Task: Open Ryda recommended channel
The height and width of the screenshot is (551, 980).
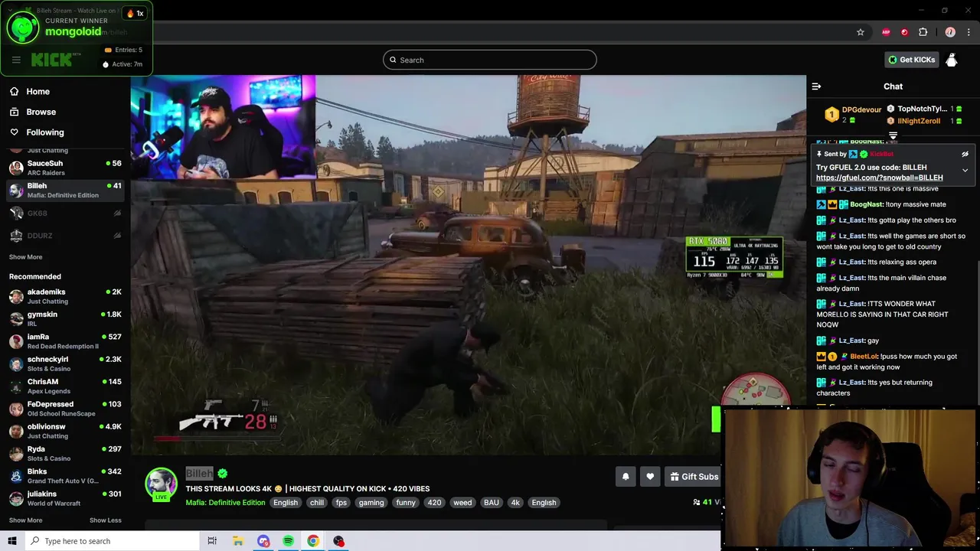Action: (x=65, y=453)
